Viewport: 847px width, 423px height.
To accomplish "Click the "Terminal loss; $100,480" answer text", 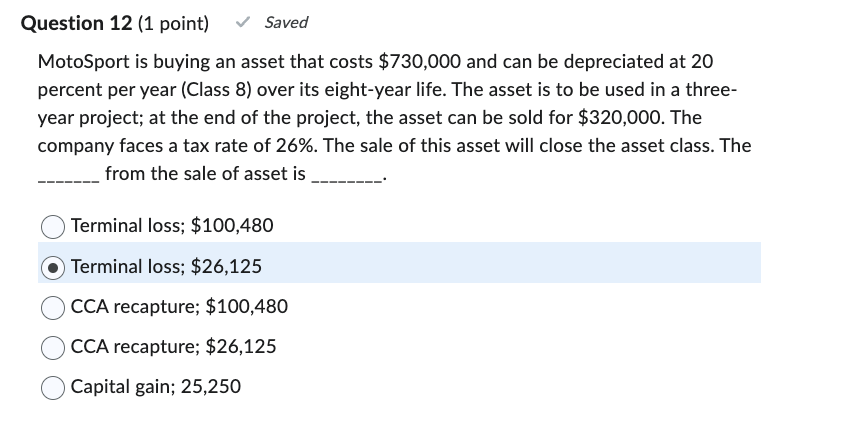I will 172,226.
